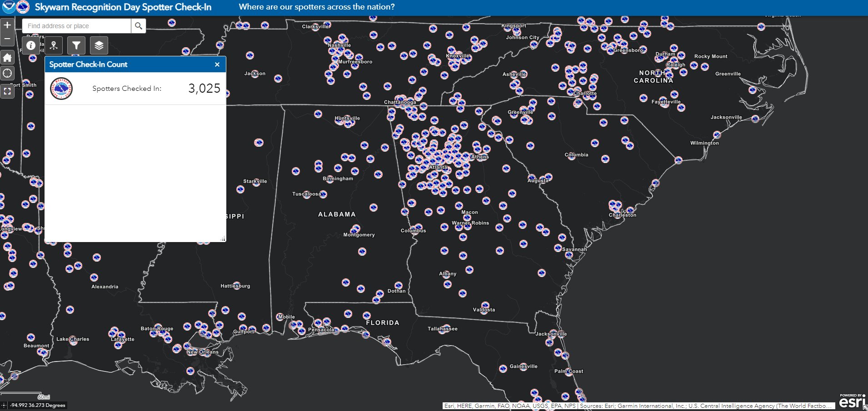Screen dimensions: 868x411
Task: Select the spotter marker at Valdosta
Action: (485, 306)
